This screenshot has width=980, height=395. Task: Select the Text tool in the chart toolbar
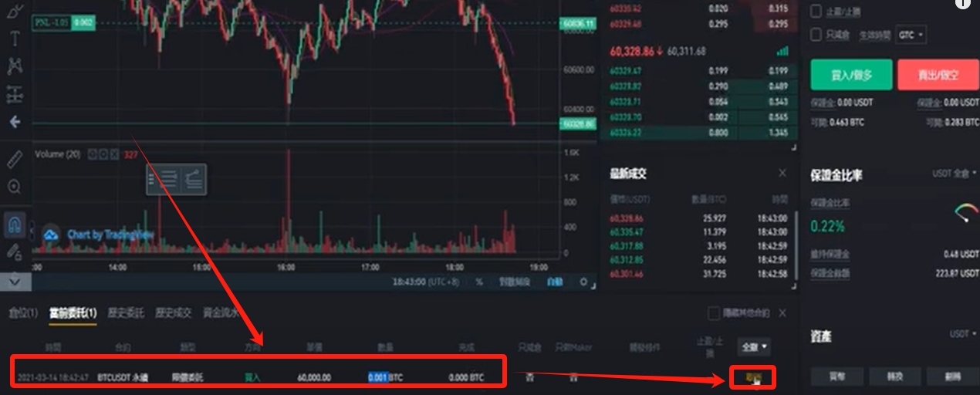coord(15,39)
